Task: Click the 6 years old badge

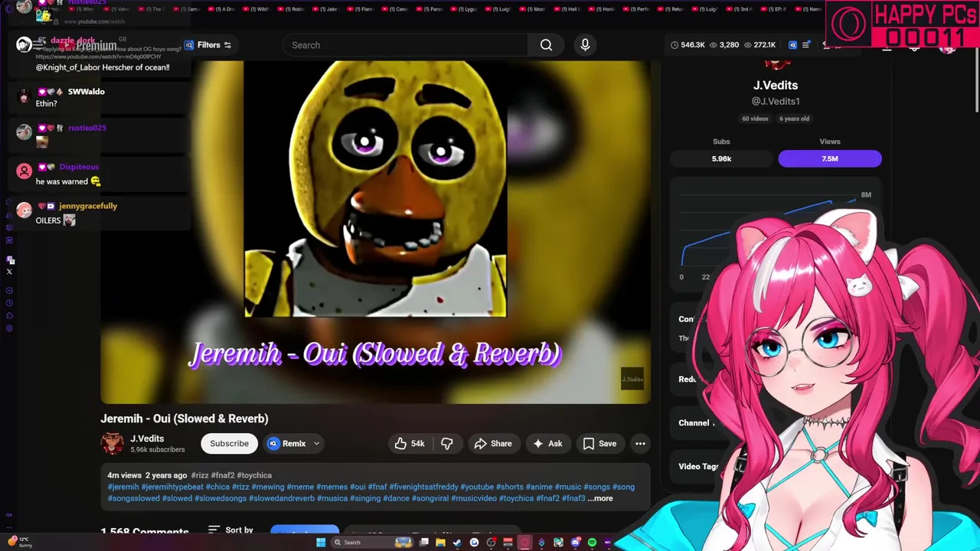Action: tap(794, 119)
